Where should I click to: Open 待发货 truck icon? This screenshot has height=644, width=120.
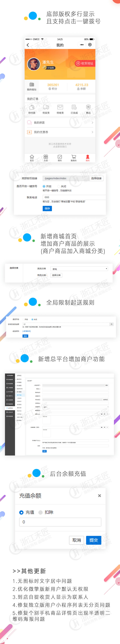(x=46, y=107)
